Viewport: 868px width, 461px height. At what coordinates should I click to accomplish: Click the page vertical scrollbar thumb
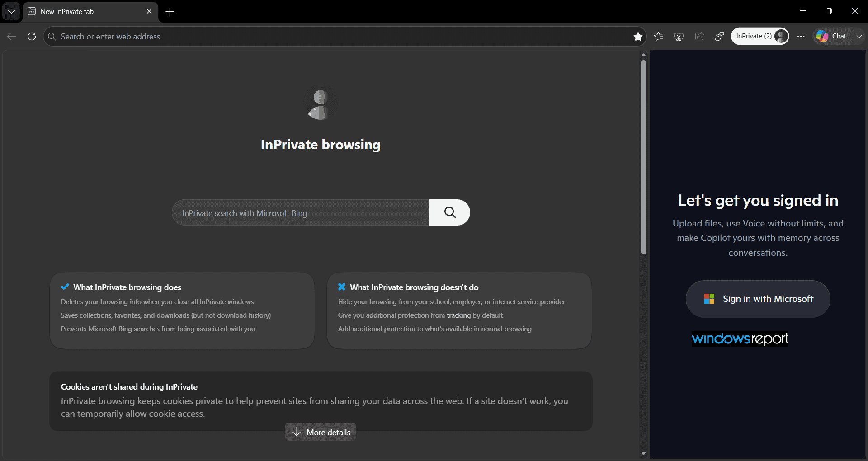click(x=643, y=157)
